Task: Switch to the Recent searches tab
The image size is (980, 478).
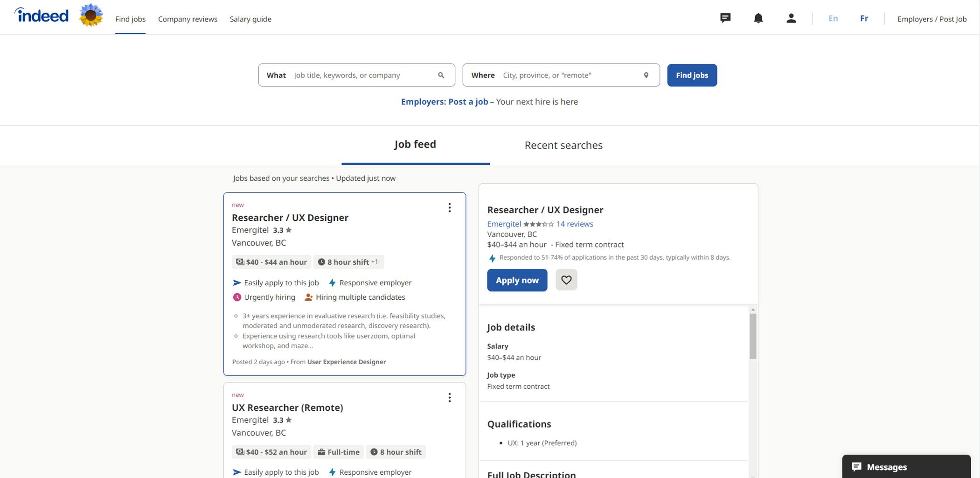Action: 563,145
